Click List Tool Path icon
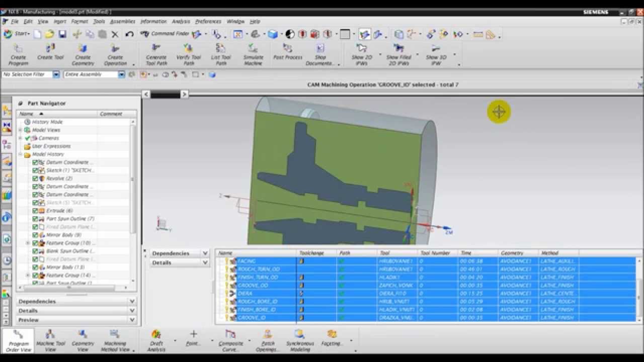This screenshot has width=644, height=362. pos(221,54)
